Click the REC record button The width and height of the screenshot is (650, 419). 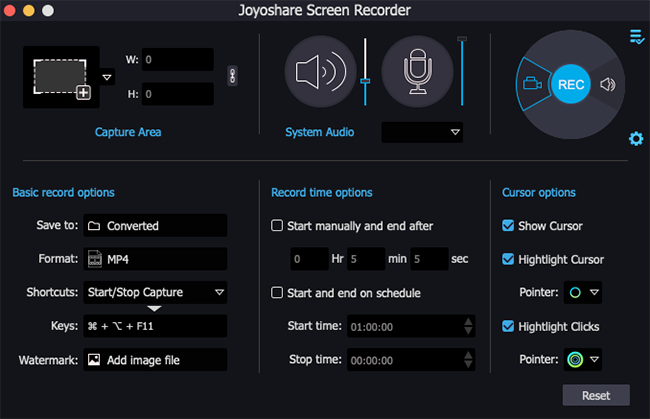571,85
